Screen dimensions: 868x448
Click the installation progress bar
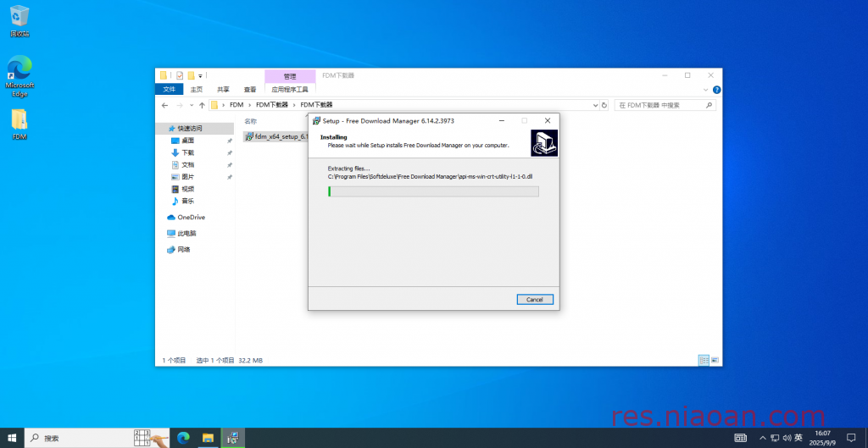pyautogui.click(x=433, y=191)
